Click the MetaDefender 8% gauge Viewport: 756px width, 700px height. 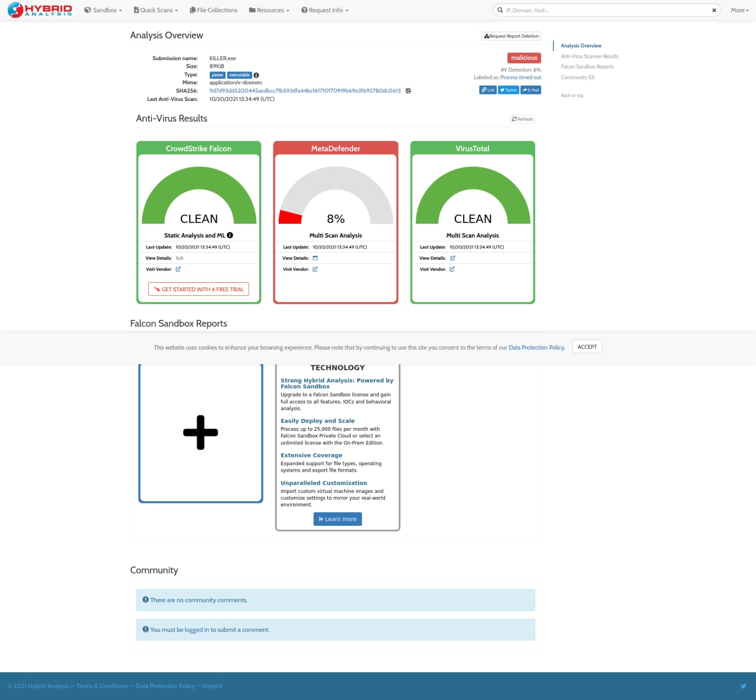click(335, 196)
